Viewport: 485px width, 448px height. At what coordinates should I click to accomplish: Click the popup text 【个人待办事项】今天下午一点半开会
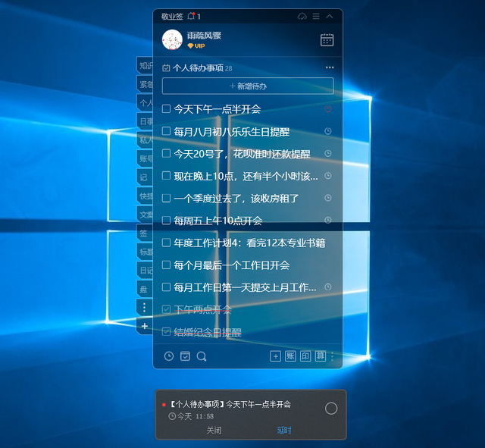pos(230,404)
